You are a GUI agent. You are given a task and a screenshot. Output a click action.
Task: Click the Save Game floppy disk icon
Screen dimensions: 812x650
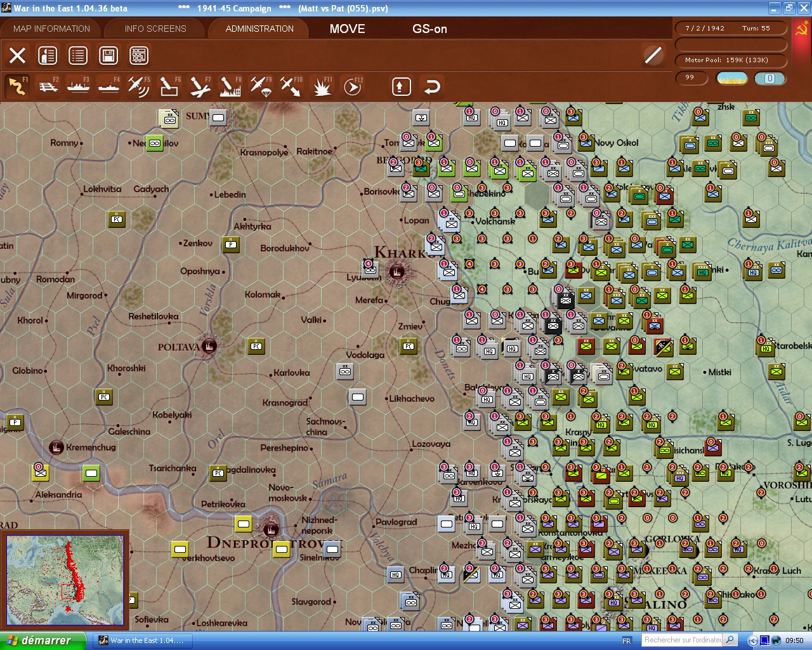coord(108,56)
